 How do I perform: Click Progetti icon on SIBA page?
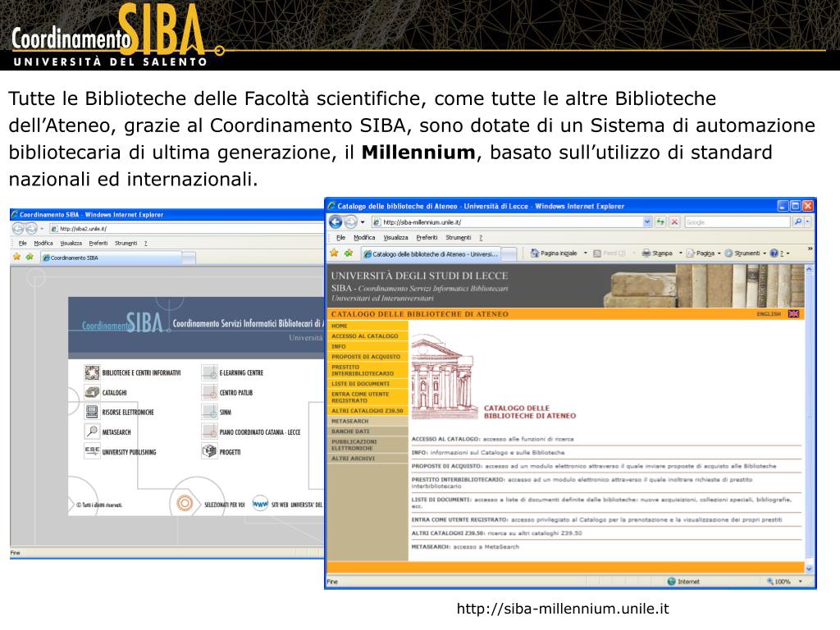pyautogui.click(x=209, y=451)
